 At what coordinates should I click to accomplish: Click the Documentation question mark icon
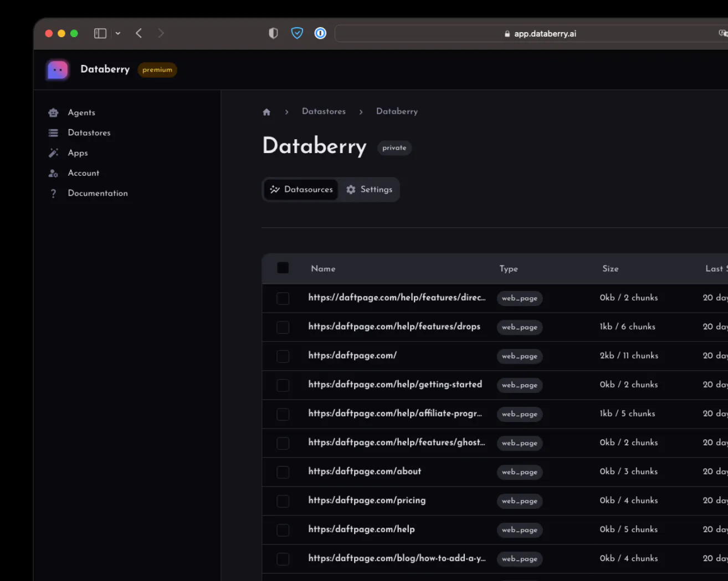[53, 193]
